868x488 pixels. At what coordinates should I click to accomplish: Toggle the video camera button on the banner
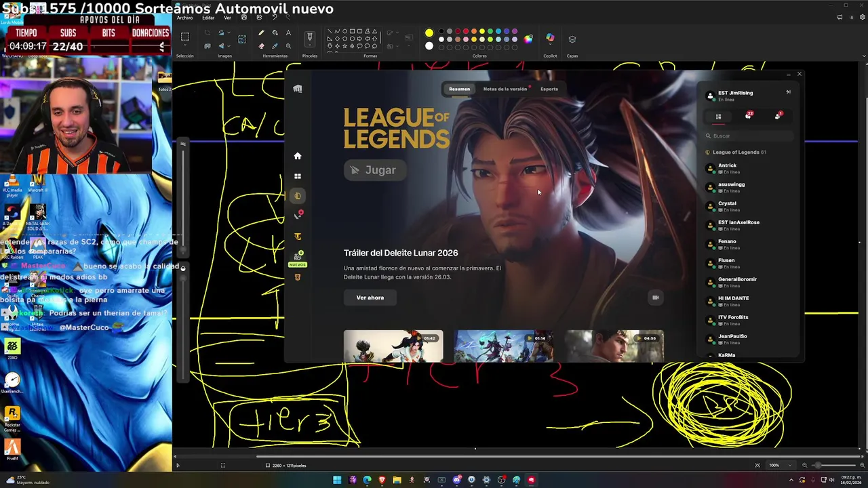(655, 298)
